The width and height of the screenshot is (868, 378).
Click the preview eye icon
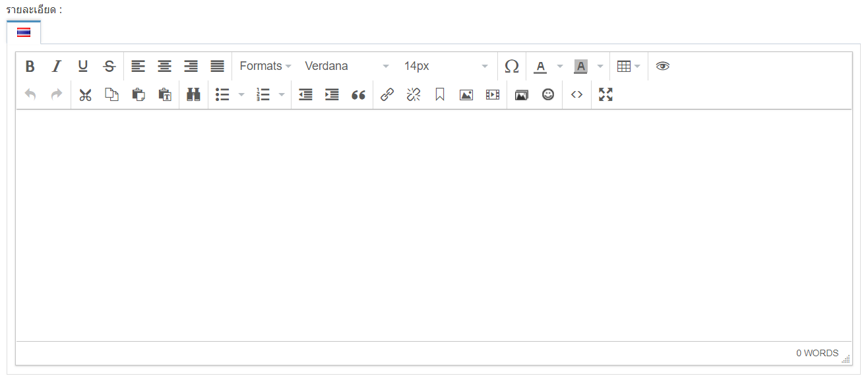663,66
